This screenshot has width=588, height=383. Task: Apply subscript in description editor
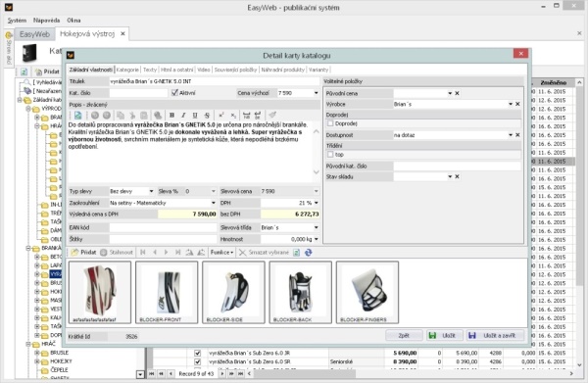click(233, 115)
